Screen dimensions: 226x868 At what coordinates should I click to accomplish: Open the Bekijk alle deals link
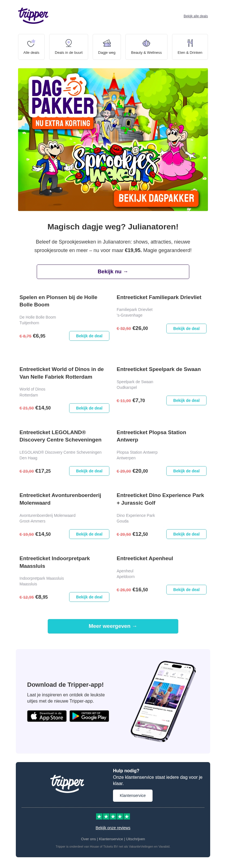click(x=195, y=16)
